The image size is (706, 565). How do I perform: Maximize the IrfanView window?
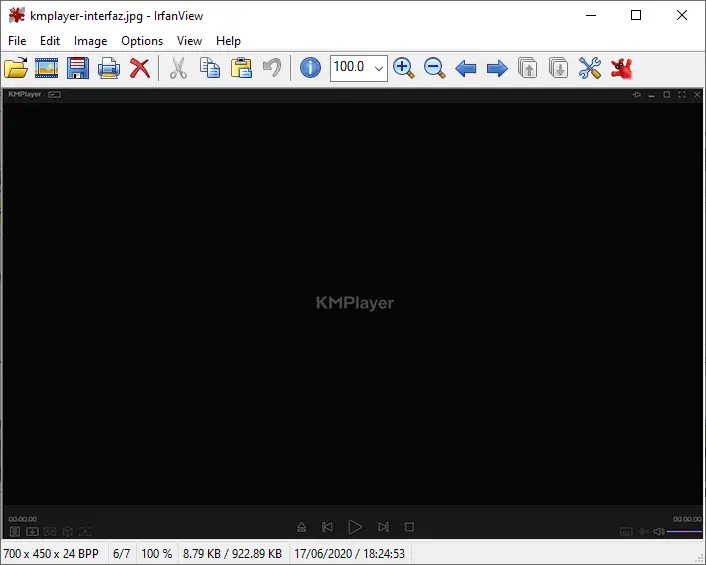(636, 15)
